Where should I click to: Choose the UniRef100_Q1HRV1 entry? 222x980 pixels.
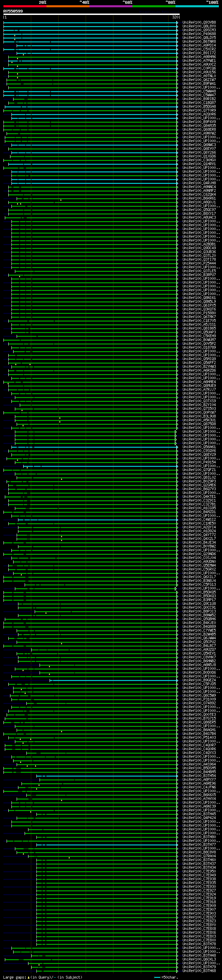[x=199, y=164]
